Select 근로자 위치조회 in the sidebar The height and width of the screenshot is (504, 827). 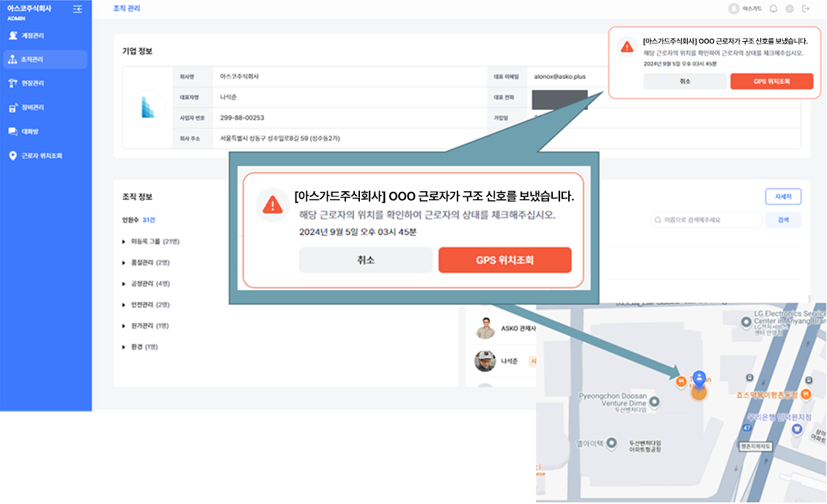(41, 156)
